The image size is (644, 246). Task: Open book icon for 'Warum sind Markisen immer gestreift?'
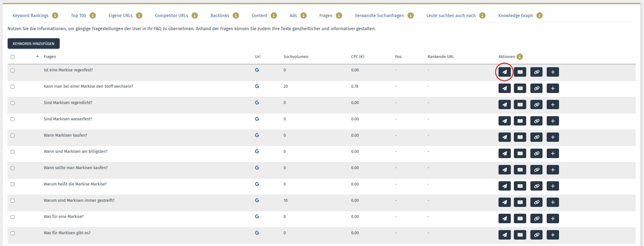[x=520, y=202]
